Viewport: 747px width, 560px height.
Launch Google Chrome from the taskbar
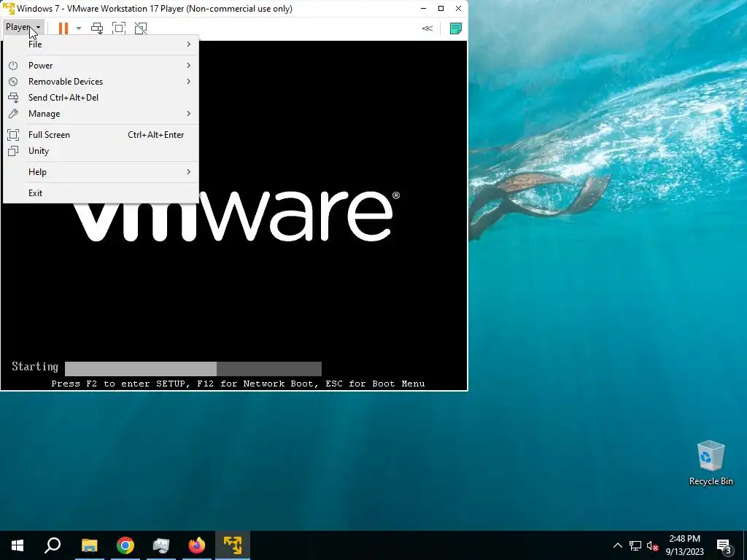[x=125, y=545]
